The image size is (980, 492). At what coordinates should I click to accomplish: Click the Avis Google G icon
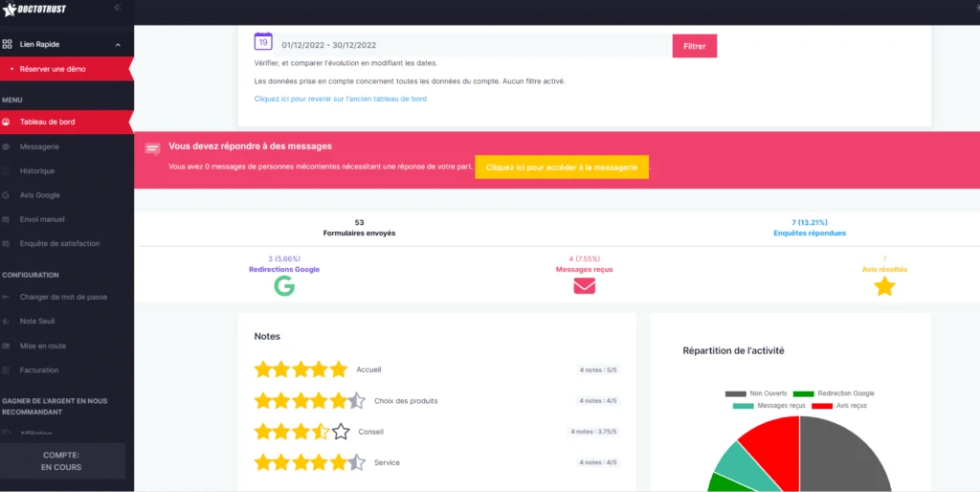7,195
